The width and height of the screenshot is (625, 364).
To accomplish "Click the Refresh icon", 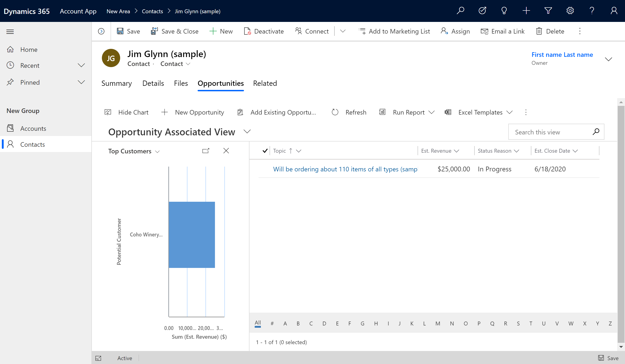I will click(335, 112).
